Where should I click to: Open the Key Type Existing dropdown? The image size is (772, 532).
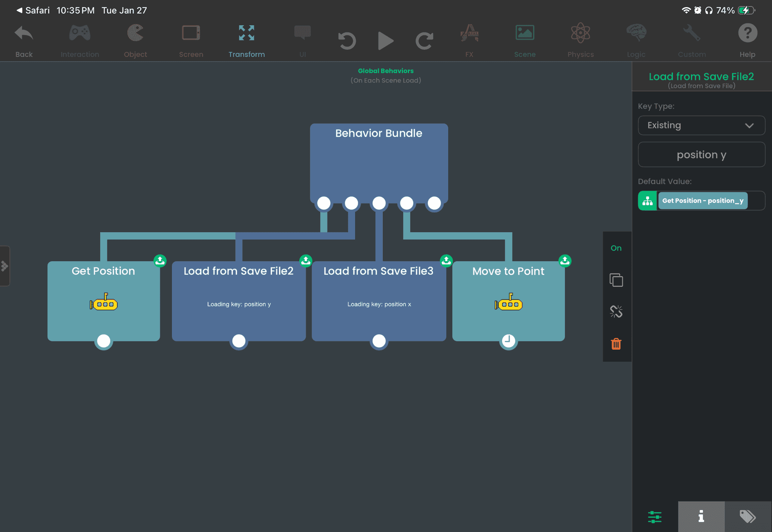[701, 125]
